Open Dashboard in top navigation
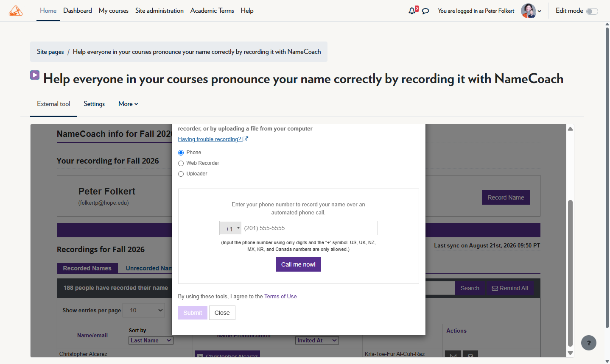Viewport: 610px width, 364px height. 78,11
